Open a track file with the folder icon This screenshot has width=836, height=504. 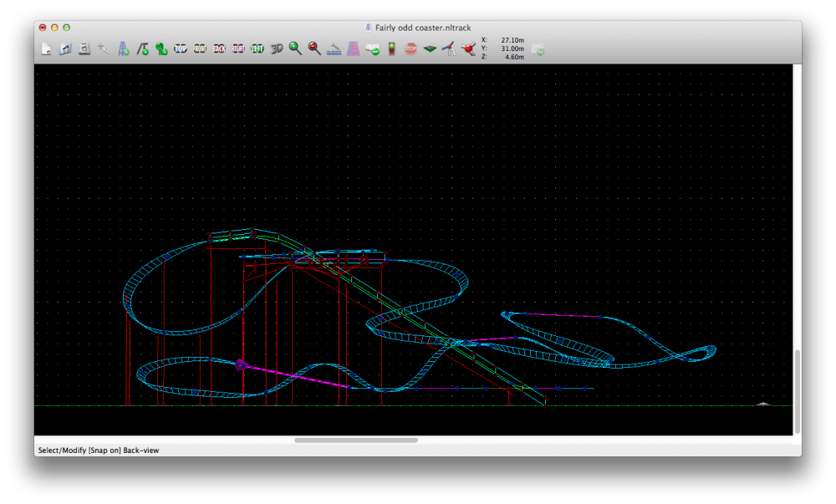point(65,49)
